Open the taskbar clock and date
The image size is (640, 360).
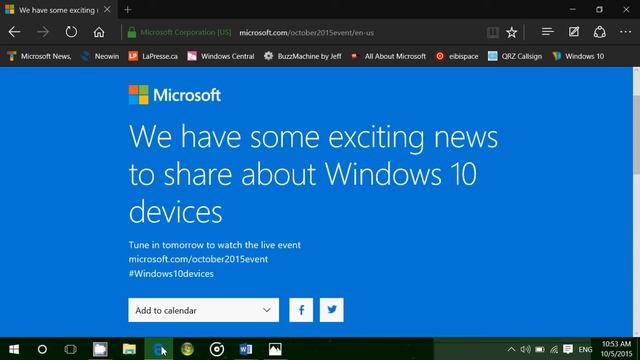(x=616, y=349)
